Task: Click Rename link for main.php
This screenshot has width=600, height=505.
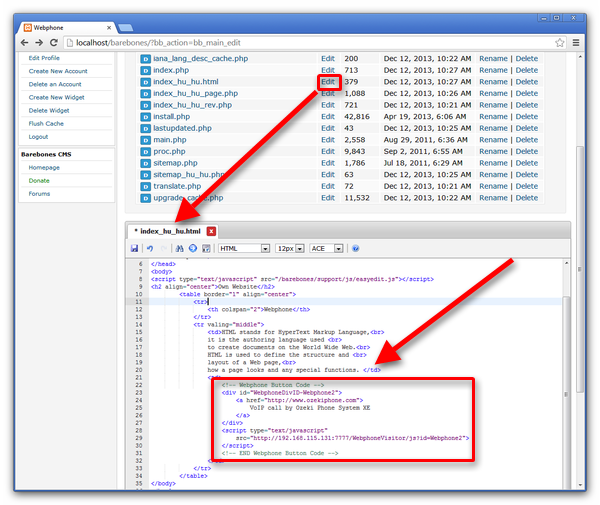Action: [493, 140]
